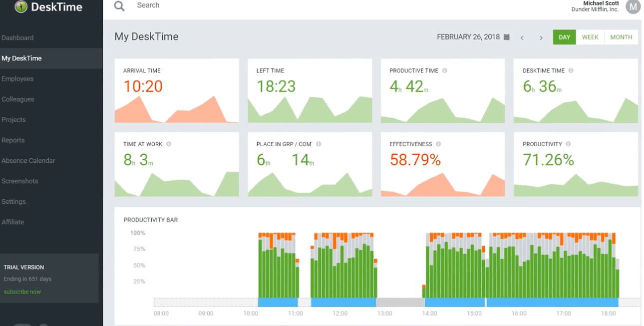Go to previous day arrow
The height and width of the screenshot is (326, 644).
522,37
